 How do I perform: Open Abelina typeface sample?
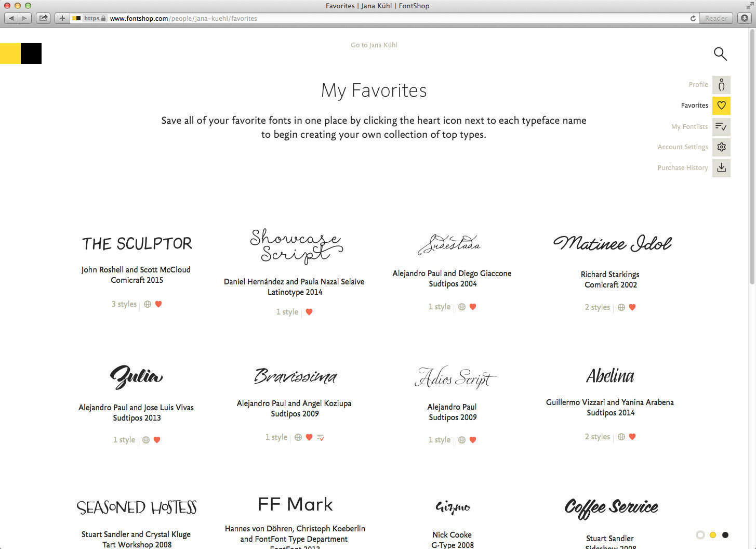(x=610, y=375)
